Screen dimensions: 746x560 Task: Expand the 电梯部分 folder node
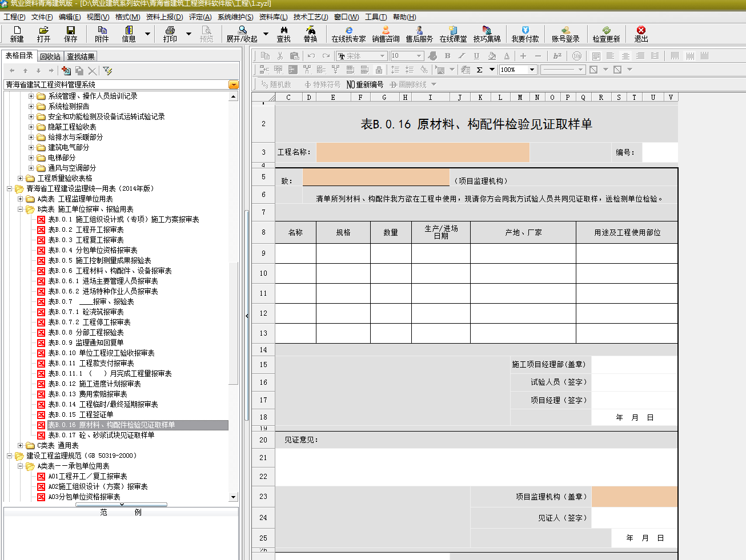pyautogui.click(x=31, y=158)
